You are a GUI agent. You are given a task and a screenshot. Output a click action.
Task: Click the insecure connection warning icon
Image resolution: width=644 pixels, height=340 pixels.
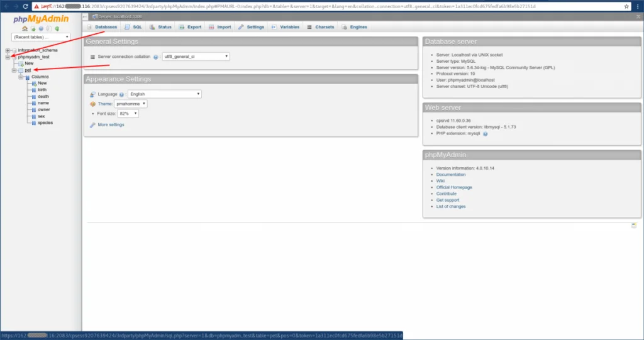[36, 6]
